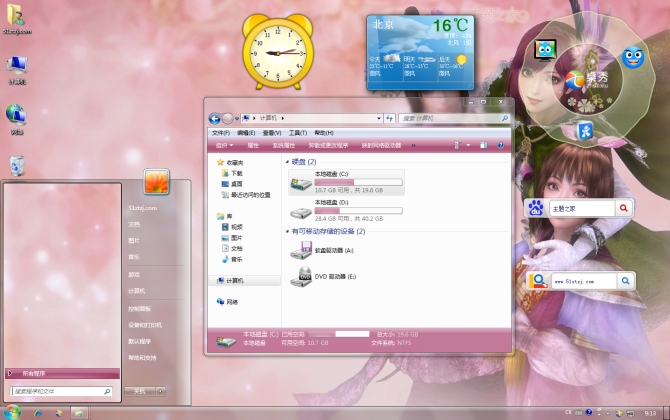Image resolution: width=670 pixels, height=420 pixels.
Task: Click the search magnifier in Explorer's search box
Action: (505, 118)
